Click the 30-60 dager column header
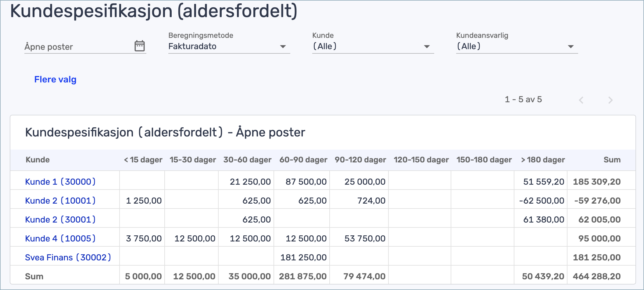Image resolution: width=644 pixels, height=290 pixels. (247, 160)
